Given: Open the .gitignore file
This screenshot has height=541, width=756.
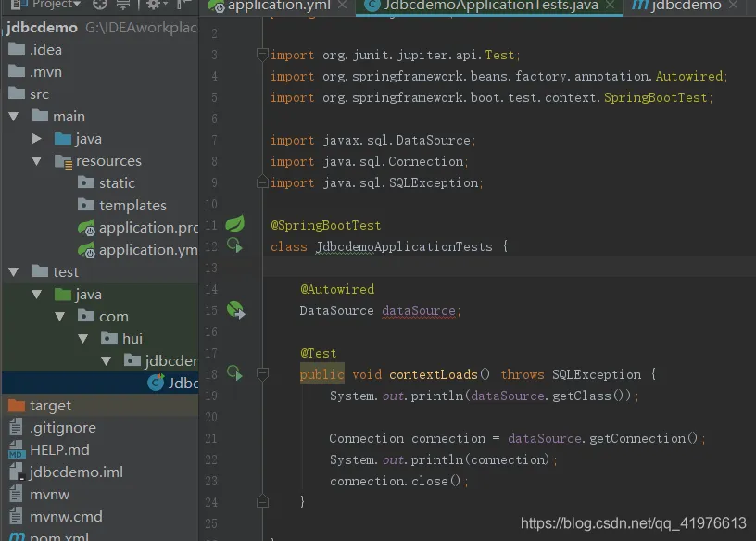Looking at the screenshot, I should [x=53, y=428].
